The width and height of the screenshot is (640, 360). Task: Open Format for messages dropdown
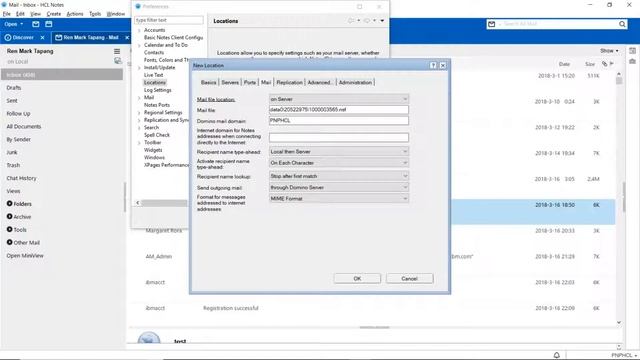point(339,198)
